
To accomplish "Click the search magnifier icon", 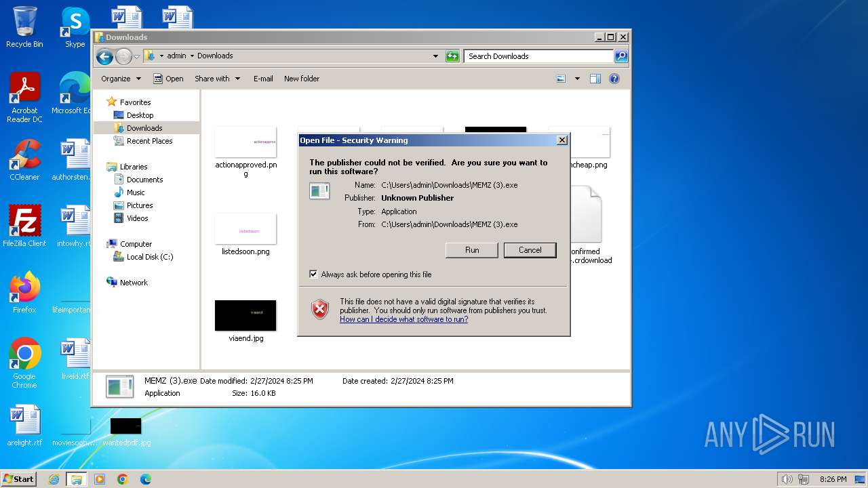I will [x=620, y=56].
